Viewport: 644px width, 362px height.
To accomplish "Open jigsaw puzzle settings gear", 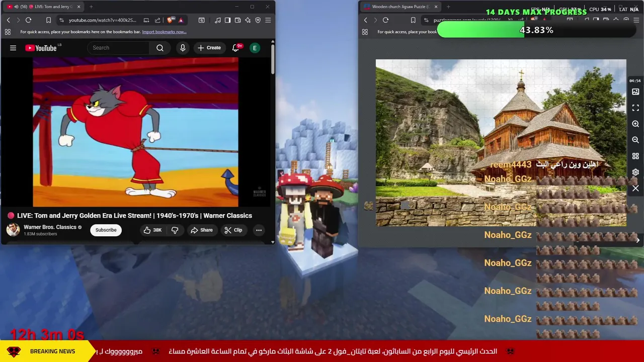I will [635, 172].
